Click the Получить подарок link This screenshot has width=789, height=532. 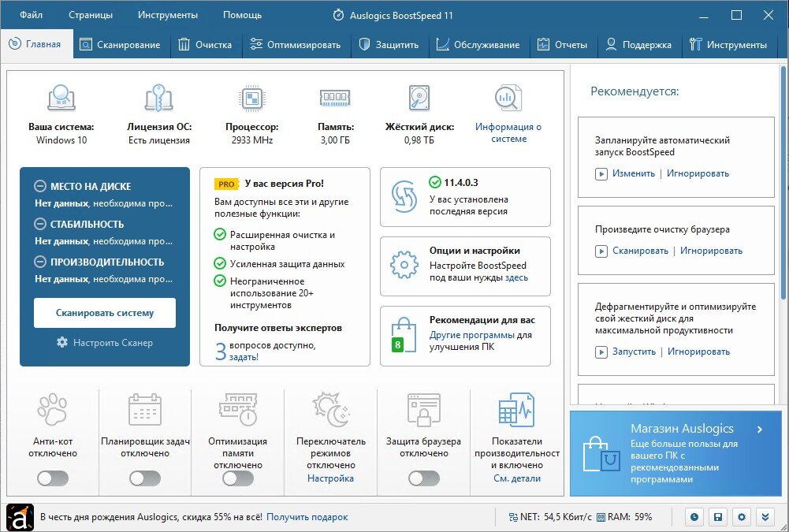307,517
